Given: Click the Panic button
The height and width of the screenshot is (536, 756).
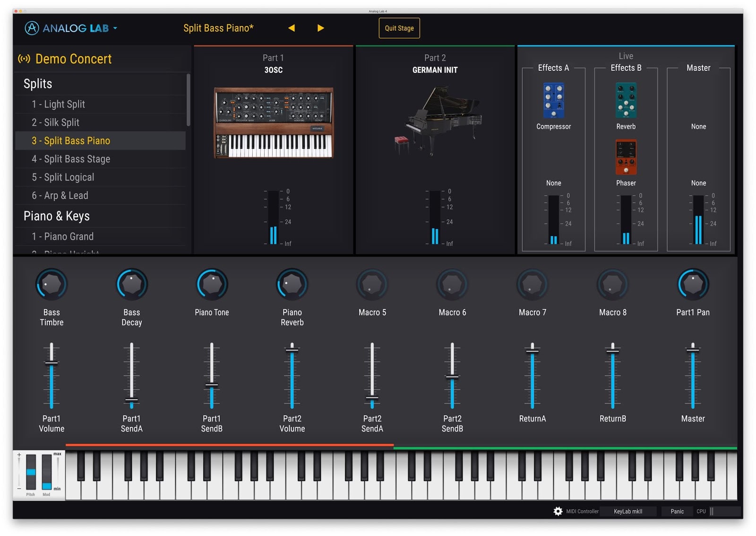Looking at the screenshot, I should coord(677,511).
